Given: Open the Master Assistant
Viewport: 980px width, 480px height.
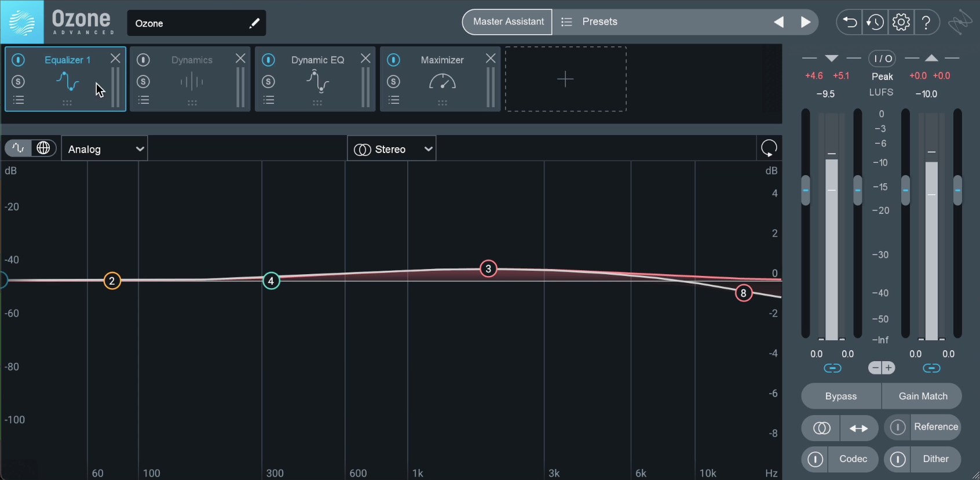Looking at the screenshot, I should (x=508, y=22).
